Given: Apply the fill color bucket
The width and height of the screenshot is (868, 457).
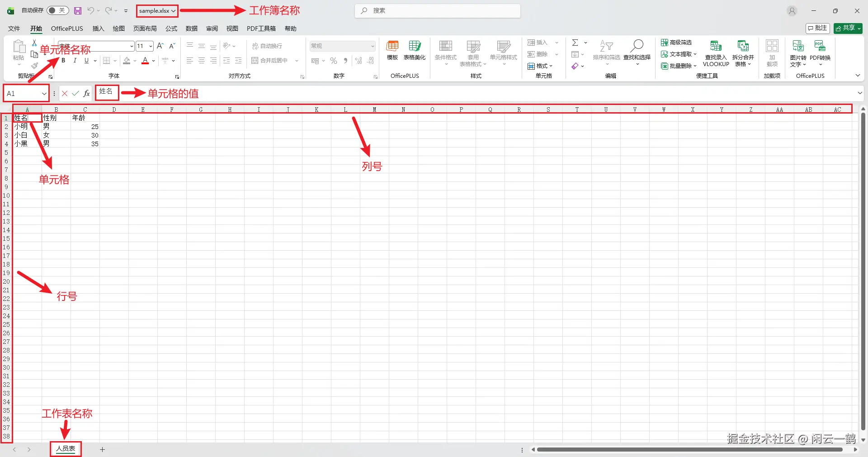Looking at the screenshot, I should 127,61.
